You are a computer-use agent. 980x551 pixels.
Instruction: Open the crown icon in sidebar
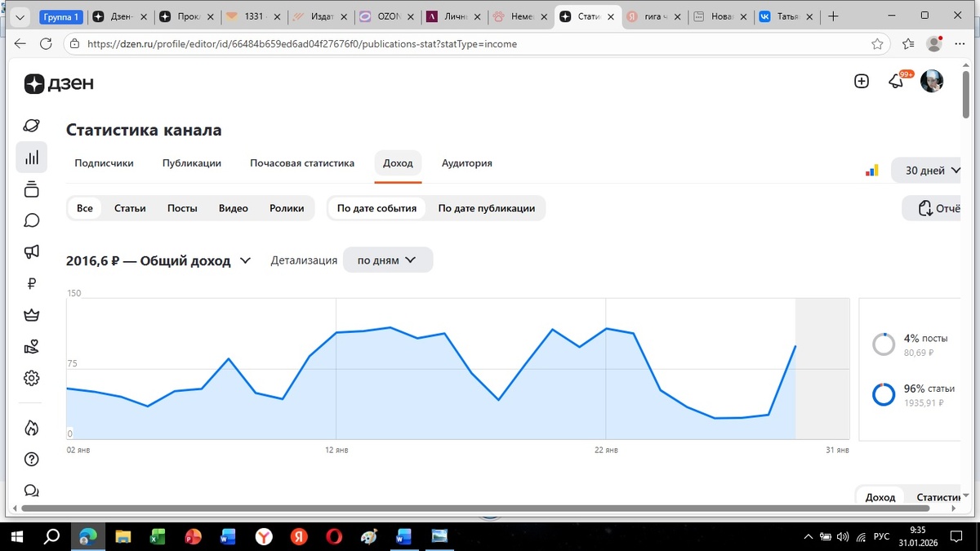click(31, 315)
